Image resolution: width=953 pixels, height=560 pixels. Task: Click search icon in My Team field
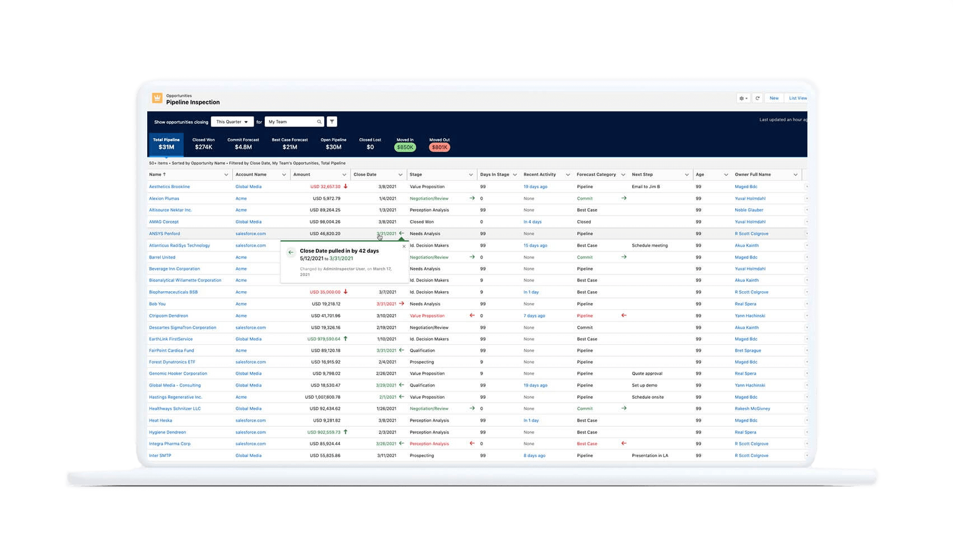tap(319, 122)
